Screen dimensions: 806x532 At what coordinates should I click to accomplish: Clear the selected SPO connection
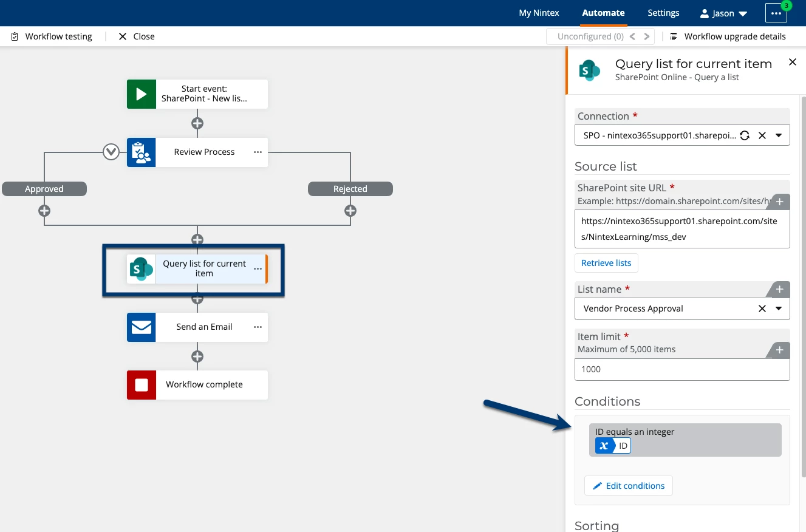tap(762, 135)
